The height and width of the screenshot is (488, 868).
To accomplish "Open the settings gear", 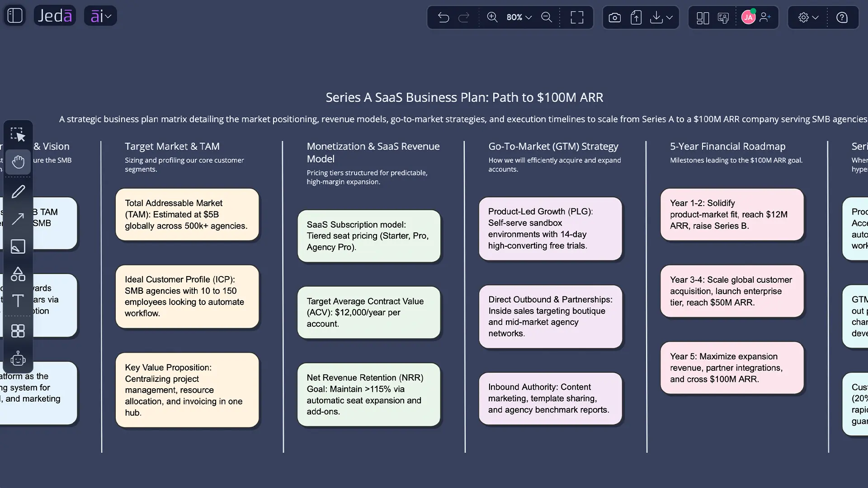I will 803,18.
